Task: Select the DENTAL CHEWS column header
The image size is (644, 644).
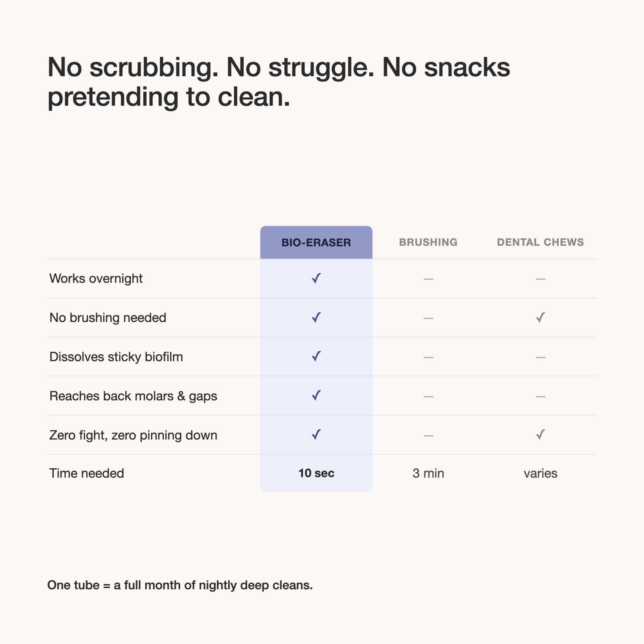Action: [540, 242]
